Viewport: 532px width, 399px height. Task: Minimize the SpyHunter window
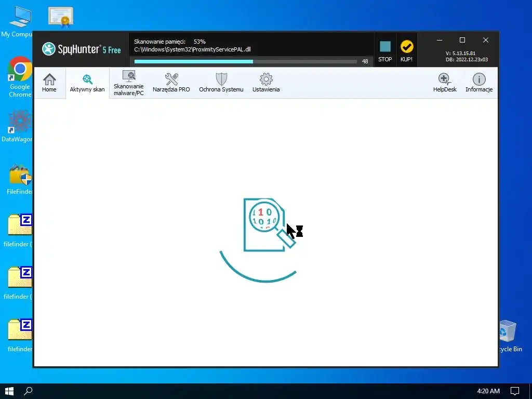(440, 40)
